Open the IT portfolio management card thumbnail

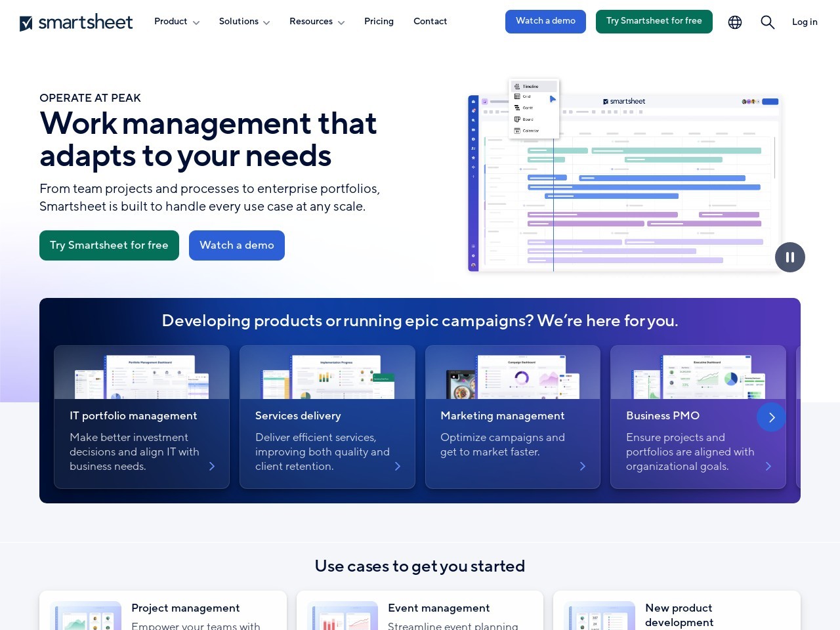(x=142, y=372)
